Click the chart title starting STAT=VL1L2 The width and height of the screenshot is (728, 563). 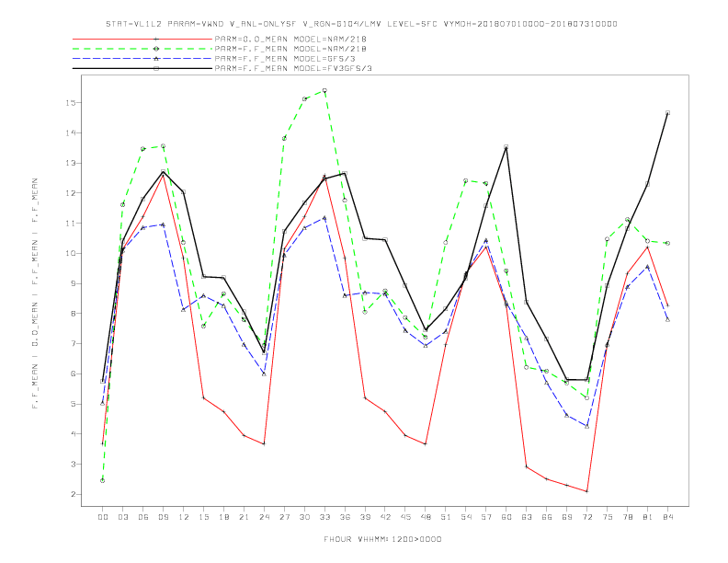point(361,24)
